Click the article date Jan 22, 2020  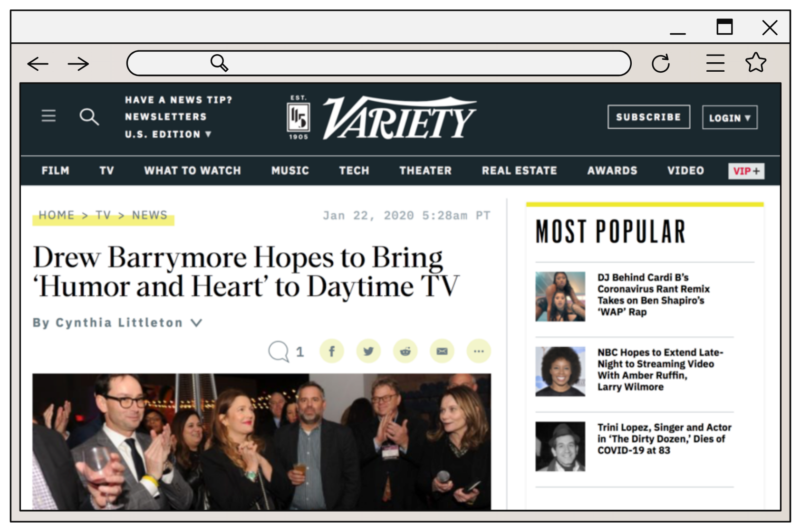(x=406, y=216)
